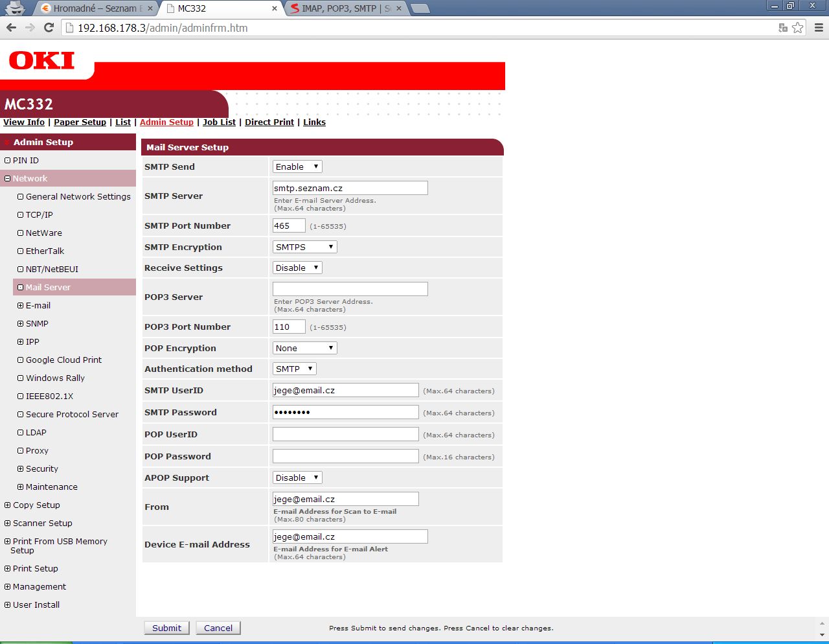Submit the mail server changes
The image size is (829, 644).
click(x=166, y=628)
